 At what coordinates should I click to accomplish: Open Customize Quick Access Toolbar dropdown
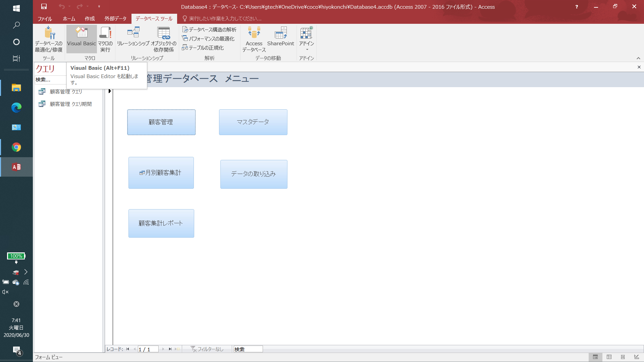pyautogui.click(x=99, y=6)
